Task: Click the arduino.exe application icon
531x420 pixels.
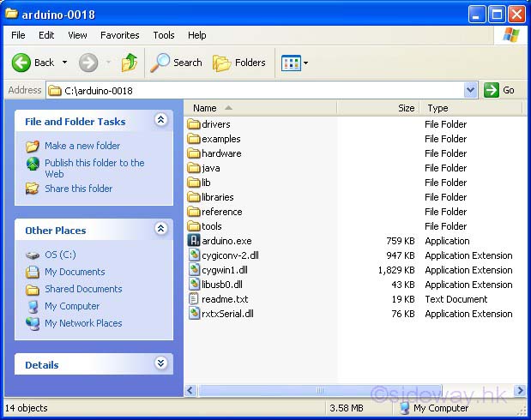Action: click(194, 241)
